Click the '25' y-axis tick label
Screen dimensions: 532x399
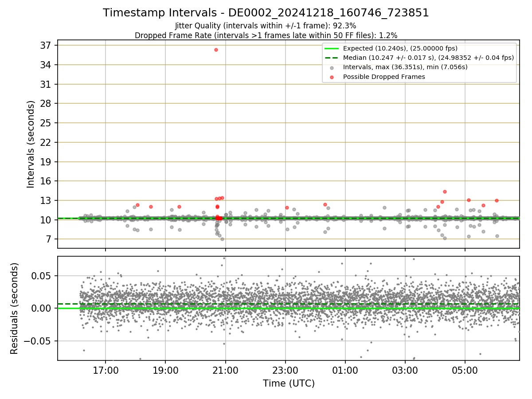tap(47, 123)
